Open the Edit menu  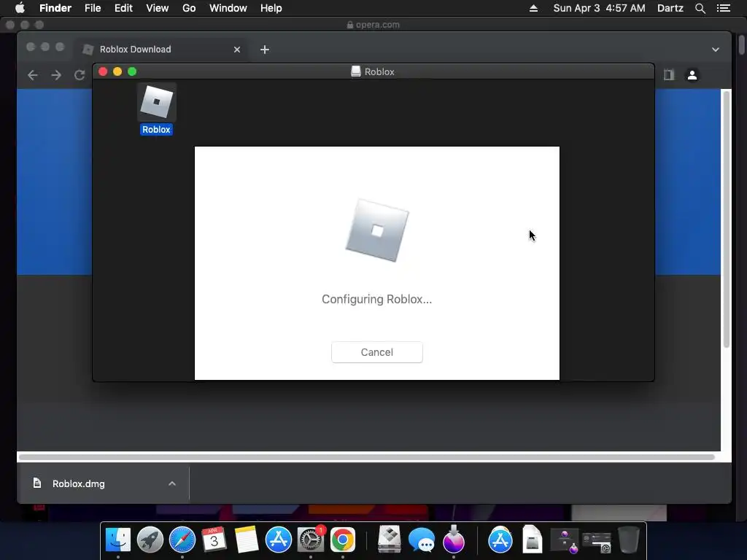click(123, 8)
